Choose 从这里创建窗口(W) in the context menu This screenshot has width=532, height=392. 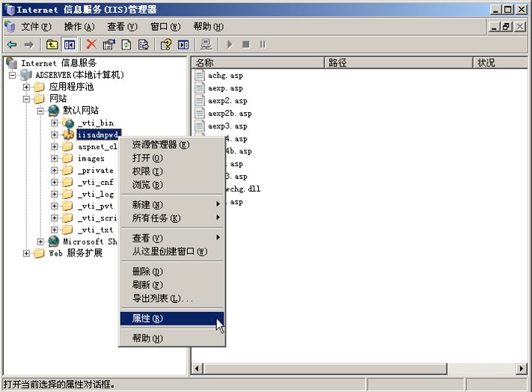[172, 251]
